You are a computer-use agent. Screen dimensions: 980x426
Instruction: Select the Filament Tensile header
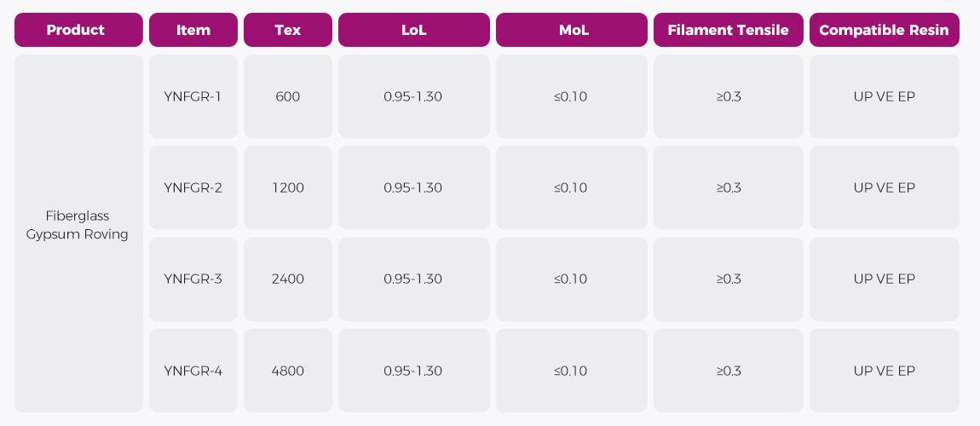click(729, 30)
